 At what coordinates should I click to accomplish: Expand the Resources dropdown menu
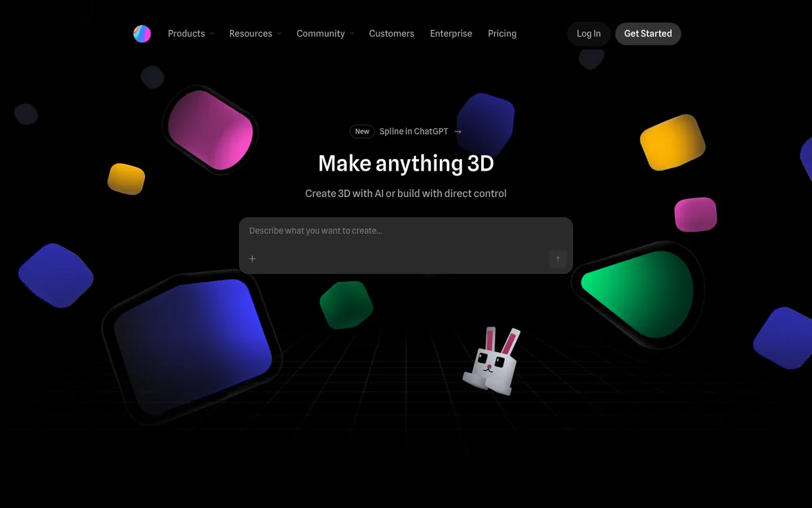pyautogui.click(x=255, y=33)
